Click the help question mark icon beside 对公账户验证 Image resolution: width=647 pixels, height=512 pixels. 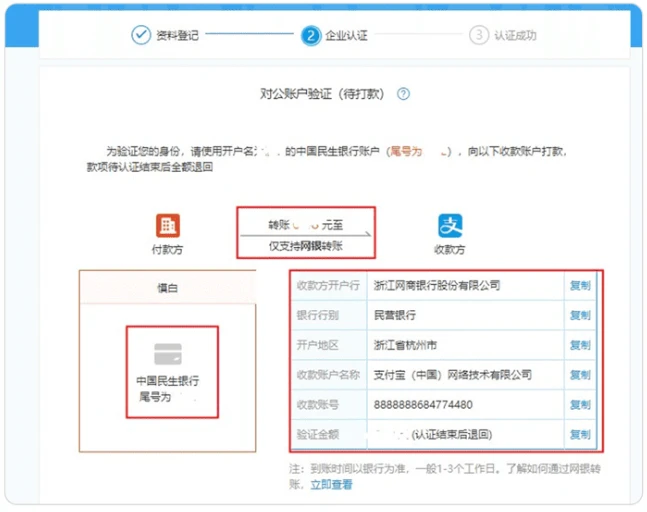pos(403,94)
